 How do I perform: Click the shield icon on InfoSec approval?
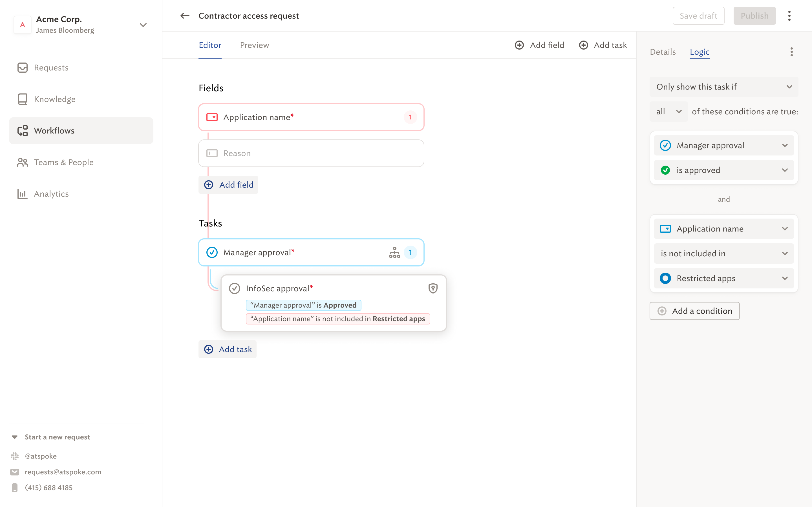433,288
